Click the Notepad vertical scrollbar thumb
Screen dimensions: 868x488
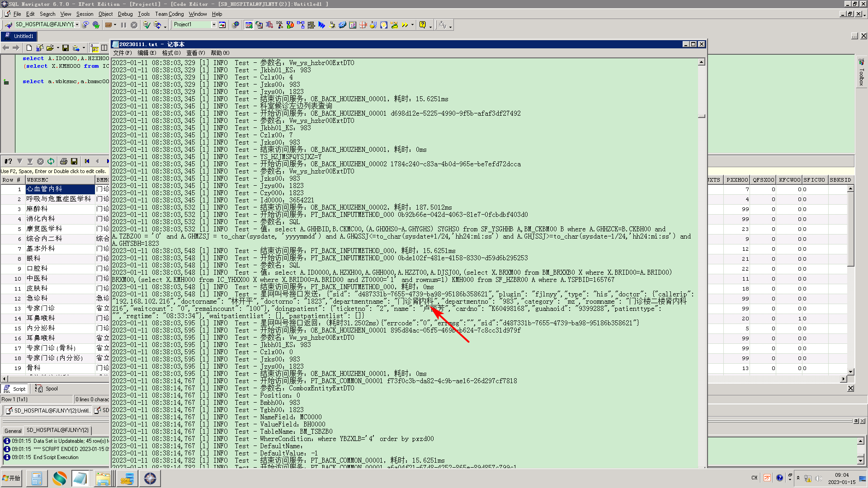701,116
